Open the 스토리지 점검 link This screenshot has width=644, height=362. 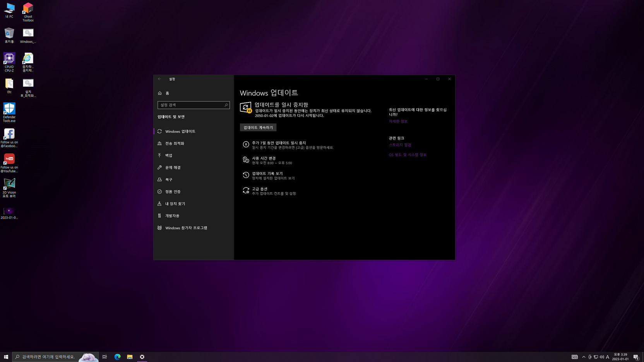[400, 145]
